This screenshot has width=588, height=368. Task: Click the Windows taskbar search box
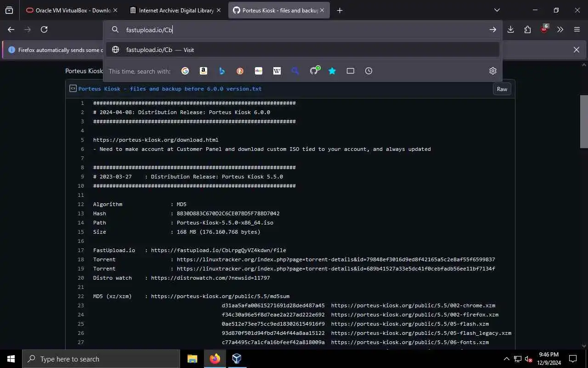[101, 359]
